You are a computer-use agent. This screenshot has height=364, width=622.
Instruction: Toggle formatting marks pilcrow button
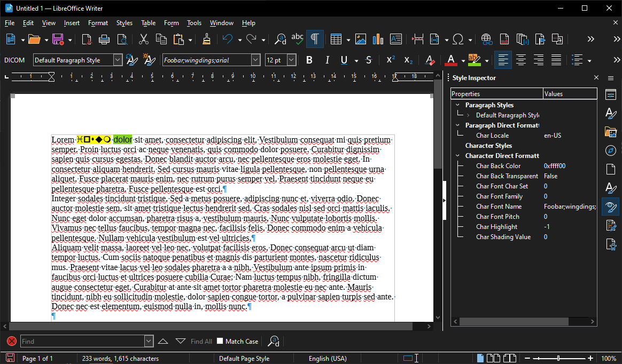(x=315, y=39)
